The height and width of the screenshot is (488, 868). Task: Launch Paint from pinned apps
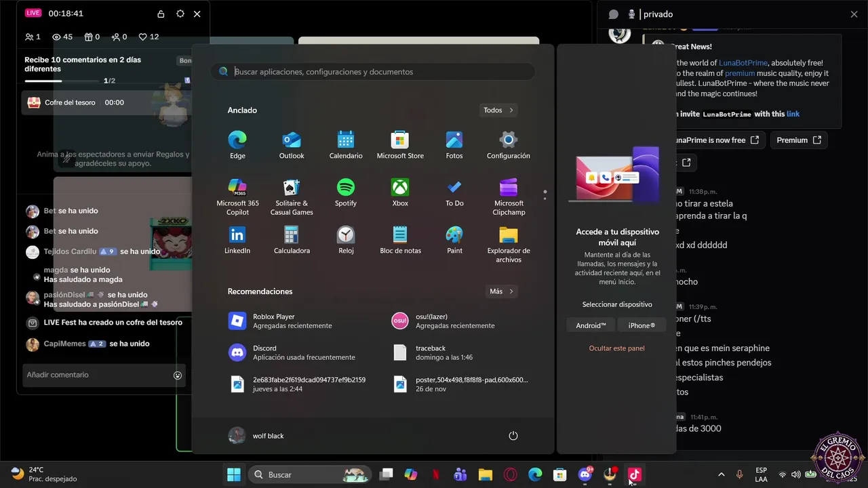(x=454, y=240)
